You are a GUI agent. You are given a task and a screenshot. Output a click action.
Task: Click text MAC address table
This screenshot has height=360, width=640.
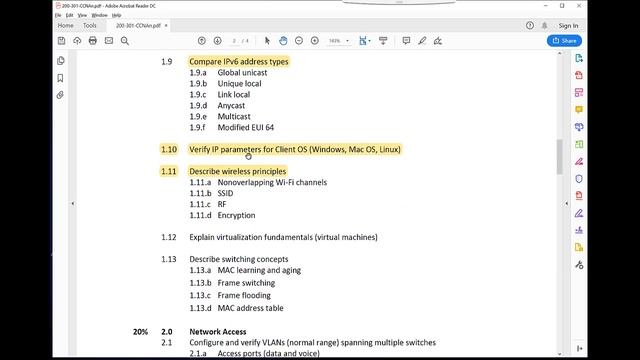click(x=250, y=308)
